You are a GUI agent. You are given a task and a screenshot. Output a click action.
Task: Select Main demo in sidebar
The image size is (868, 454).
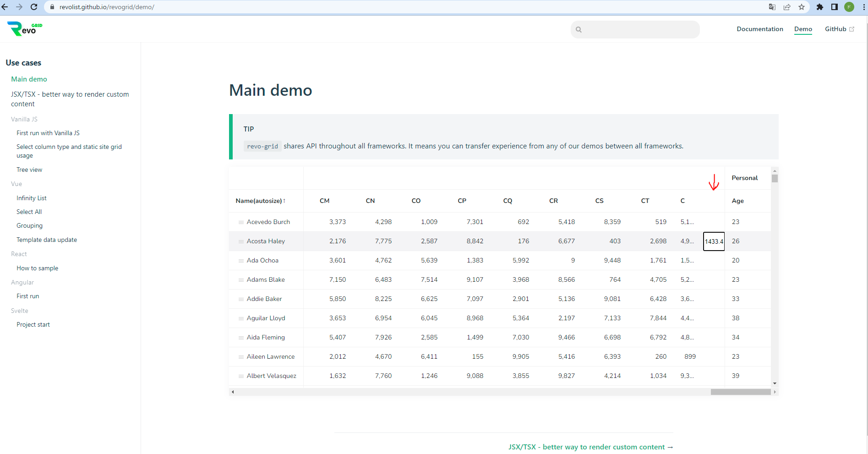pos(29,79)
